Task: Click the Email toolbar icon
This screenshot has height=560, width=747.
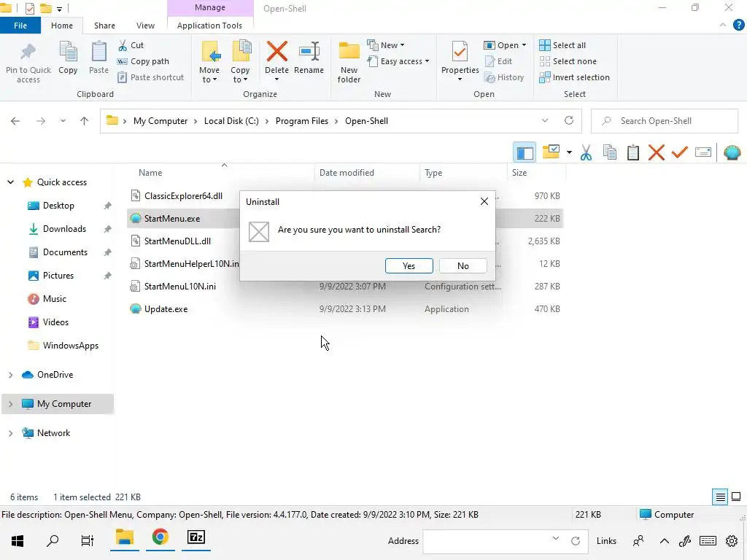Action: click(703, 152)
